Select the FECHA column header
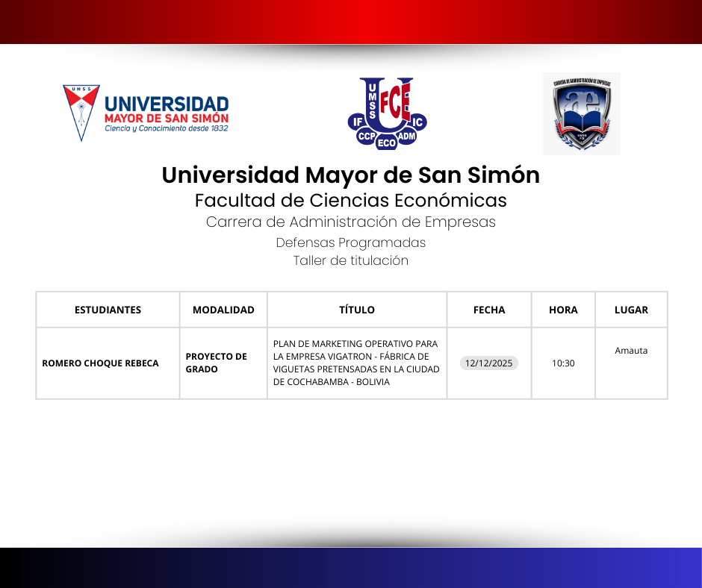This screenshot has height=588, width=702. [489, 310]
